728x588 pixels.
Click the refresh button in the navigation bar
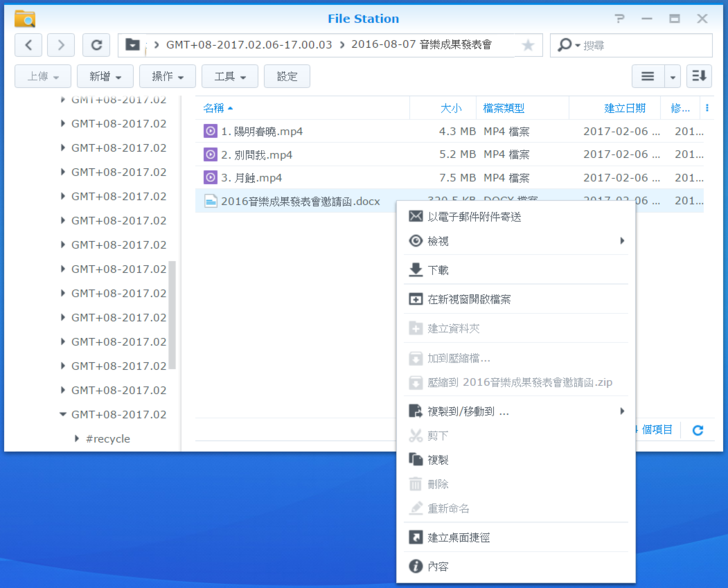click(x=96, y=45)
